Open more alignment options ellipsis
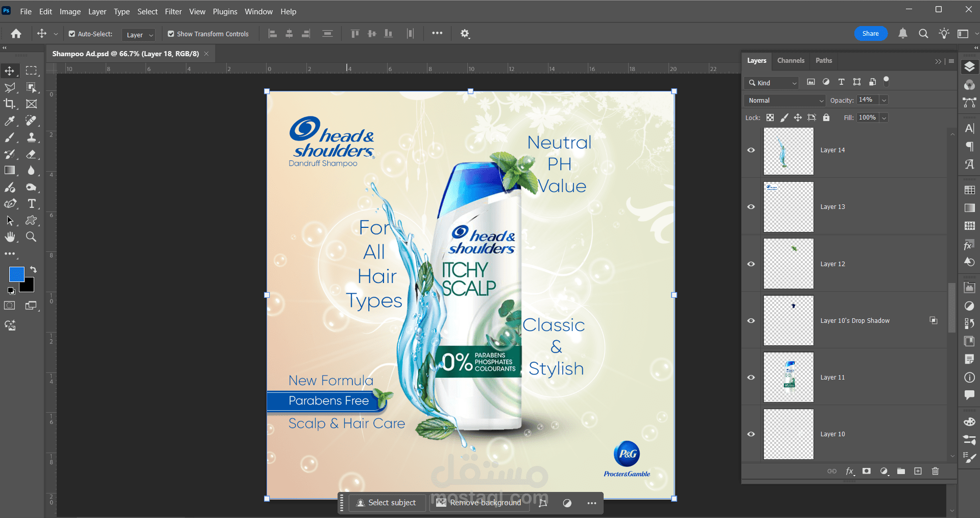Screen dimensions: 980x518 click(437, 33)
